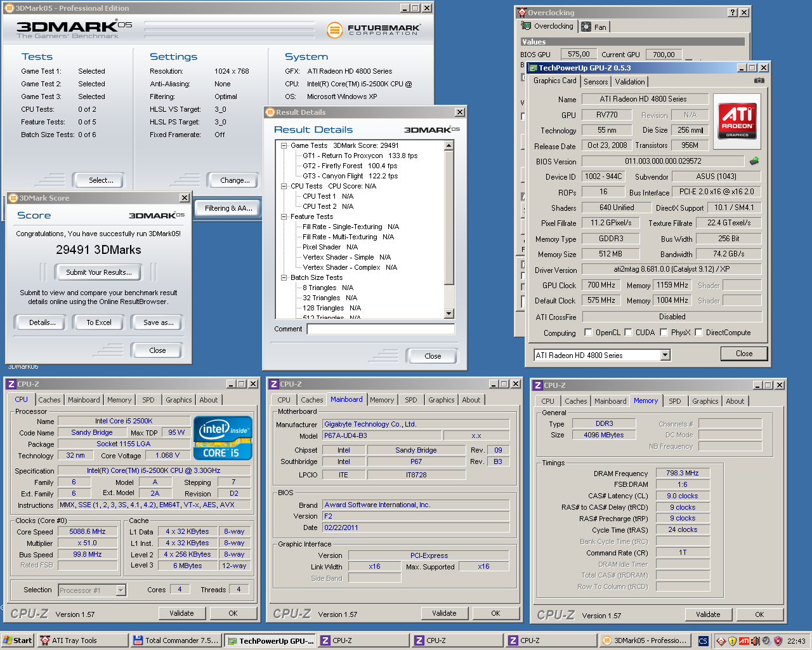Viewport: 812px width, 650px height.
Task: Click the Overclocking window title bar icon
Action: [x=522, y=12]
